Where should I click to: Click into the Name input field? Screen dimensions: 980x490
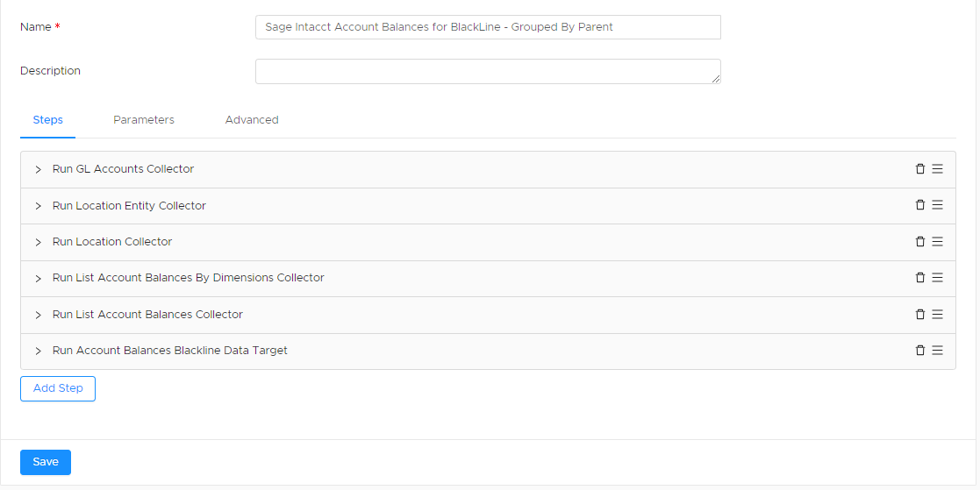(488, 27)
